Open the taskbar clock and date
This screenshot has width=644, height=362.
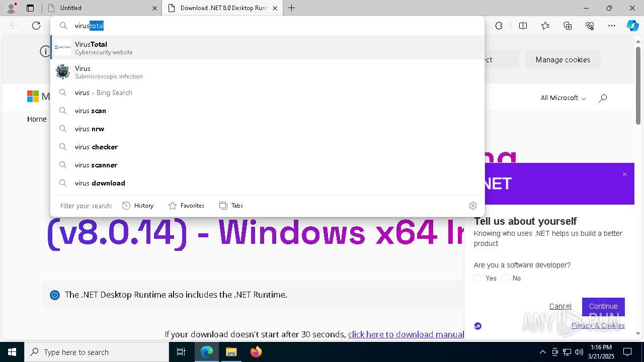coord(601,352)
